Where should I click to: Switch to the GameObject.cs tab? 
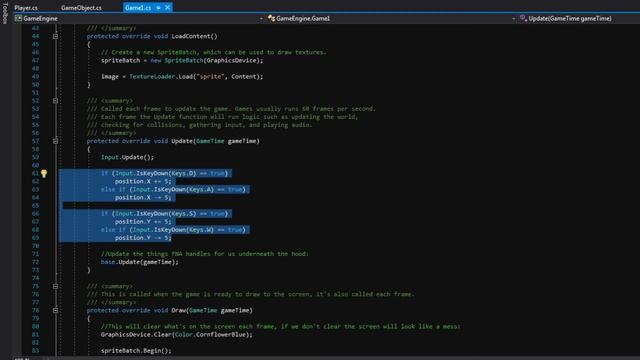tap(81, 7)
